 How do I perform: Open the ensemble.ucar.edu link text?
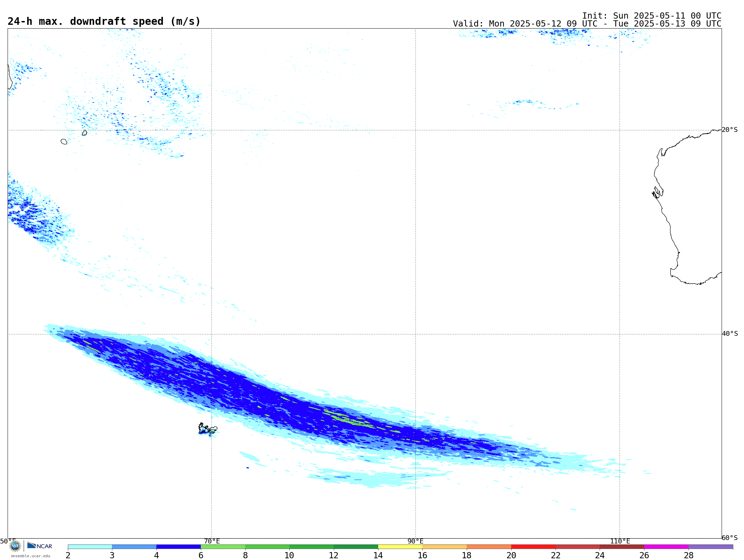31,556
